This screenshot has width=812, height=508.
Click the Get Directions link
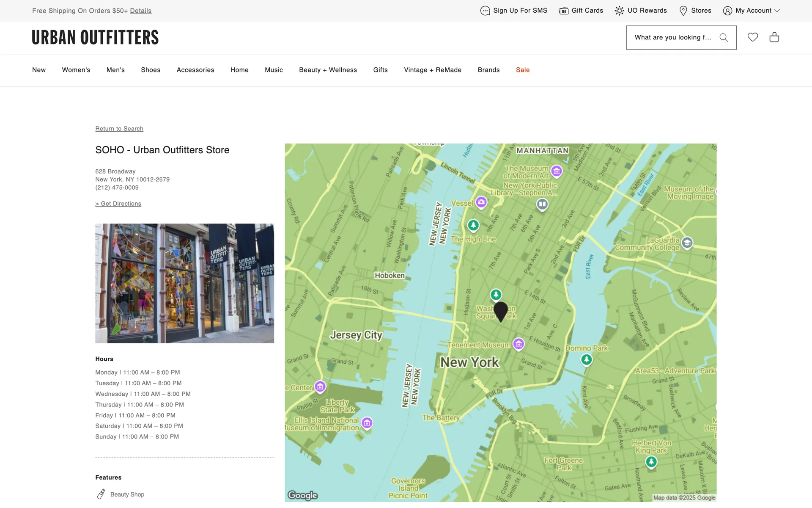point(118,204)
